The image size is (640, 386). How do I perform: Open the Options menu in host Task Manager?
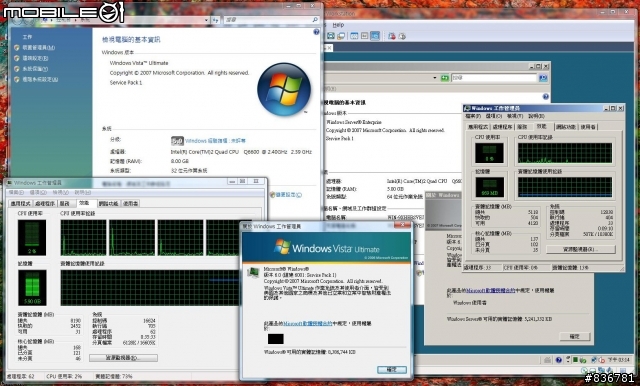coord(38,193)
